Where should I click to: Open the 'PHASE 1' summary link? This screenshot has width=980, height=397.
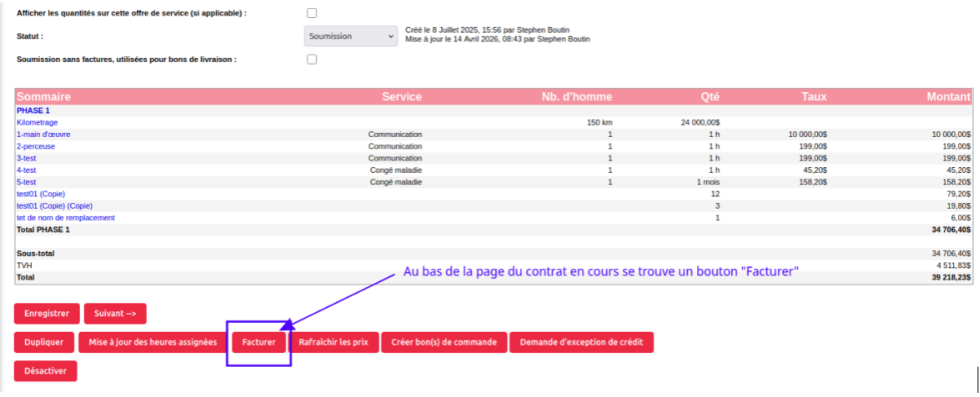point(33,110)
